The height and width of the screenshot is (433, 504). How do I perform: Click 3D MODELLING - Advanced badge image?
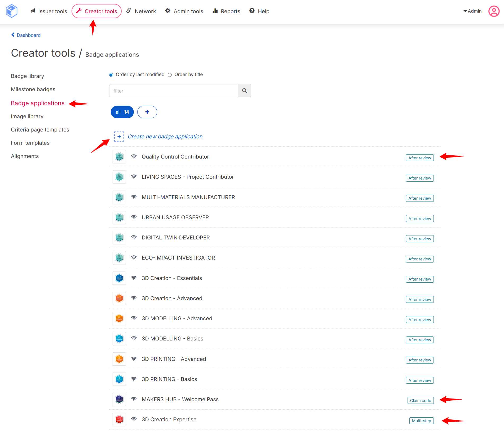(119, 318)
